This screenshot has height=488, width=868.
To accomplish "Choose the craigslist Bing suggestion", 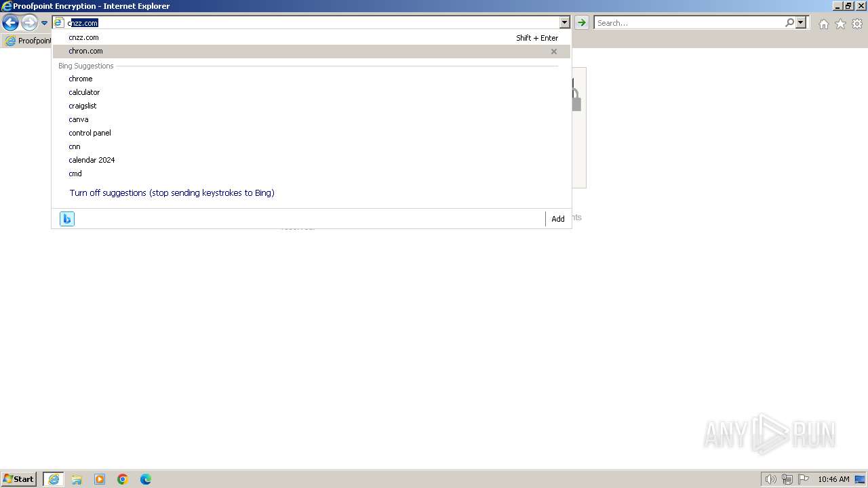I will tap(311, 106).
